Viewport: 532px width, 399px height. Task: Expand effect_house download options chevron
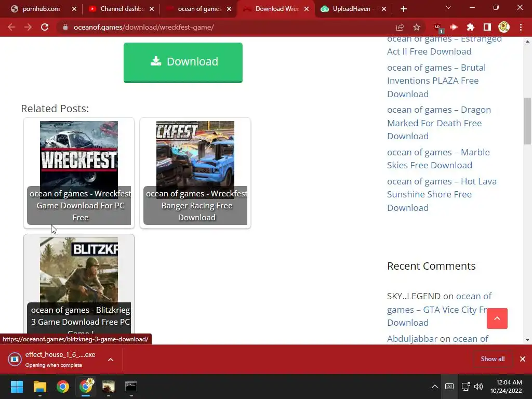coord(111,360)
